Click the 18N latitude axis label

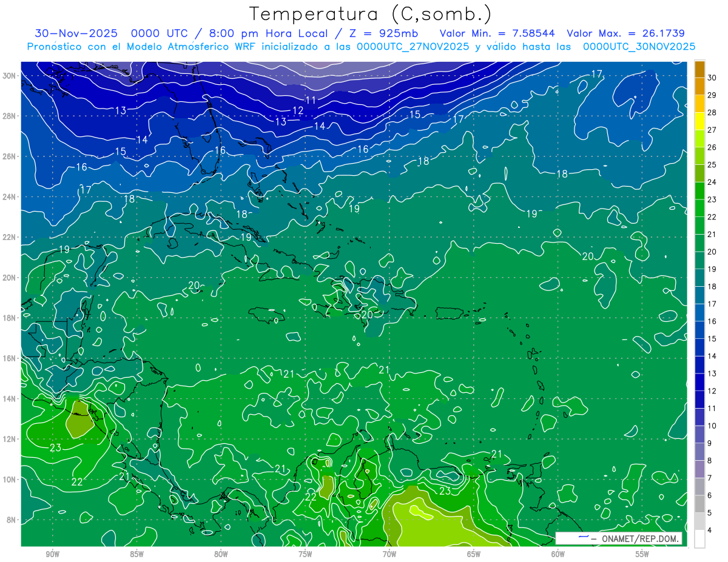click(x=10, y=318)
